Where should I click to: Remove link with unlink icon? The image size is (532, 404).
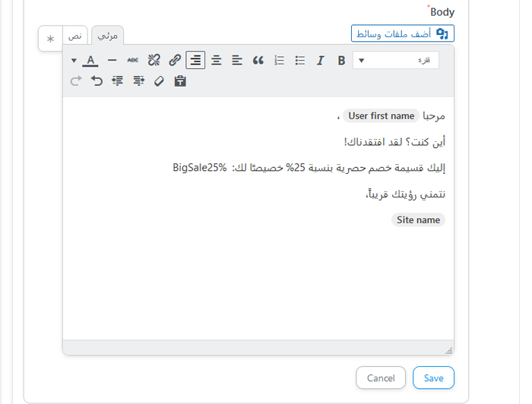[x=154, y=60]
